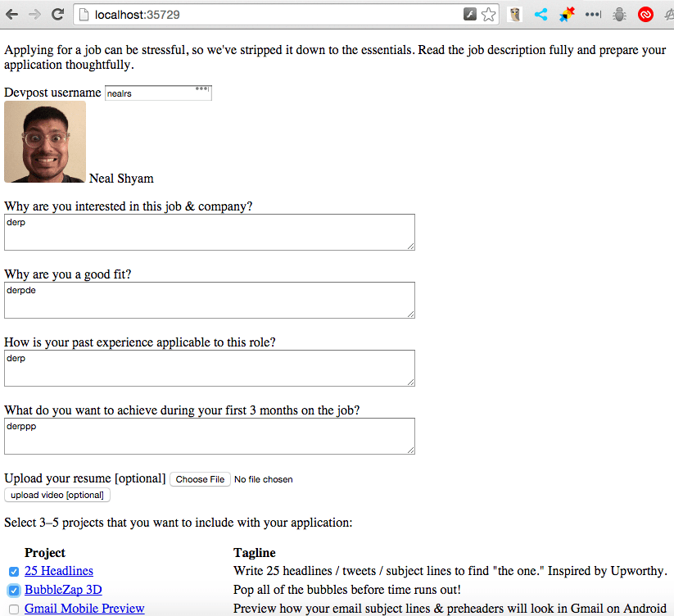Viewport: 674px width, 616px height.
Task: Open the BubbleZap 3D project link
Action: coord(63,589)
